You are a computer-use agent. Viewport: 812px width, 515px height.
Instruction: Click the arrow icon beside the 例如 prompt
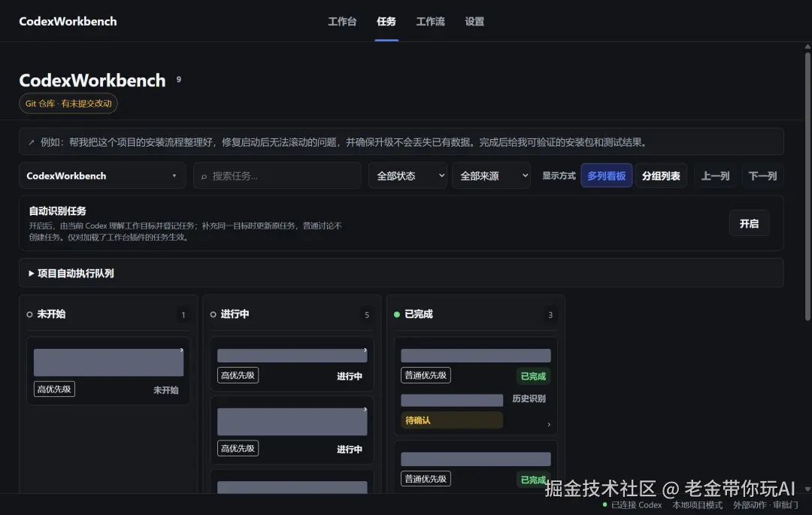(31, 142)
